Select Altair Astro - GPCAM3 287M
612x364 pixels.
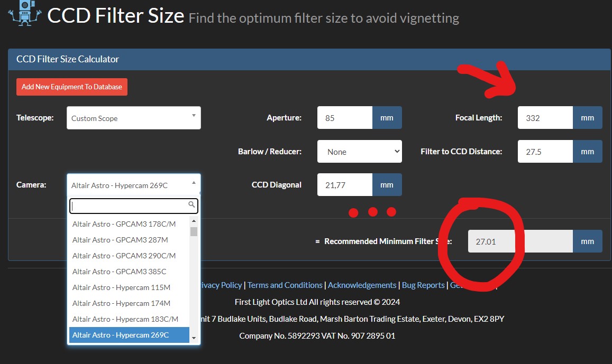coord(120,240)
